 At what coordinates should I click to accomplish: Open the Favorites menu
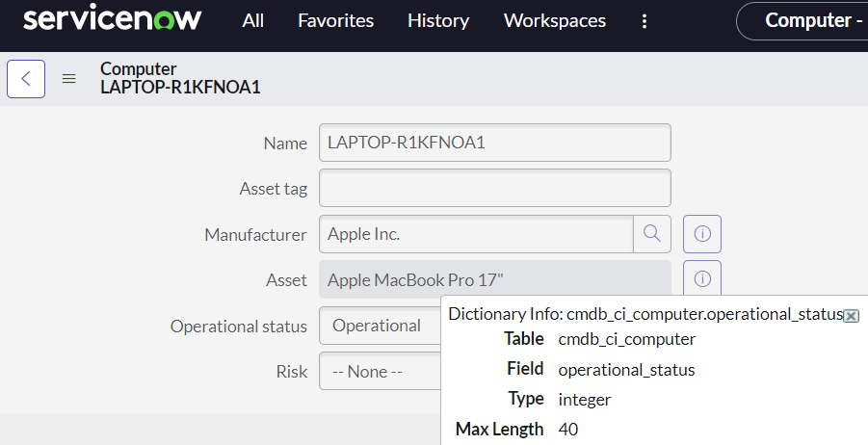click(335, 20)
